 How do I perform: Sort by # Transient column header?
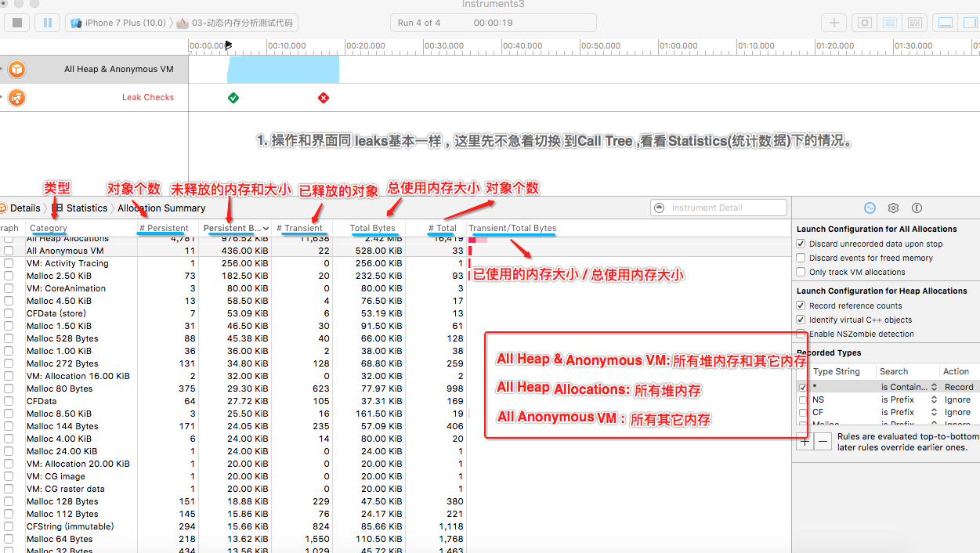click(x=302, y=228)
